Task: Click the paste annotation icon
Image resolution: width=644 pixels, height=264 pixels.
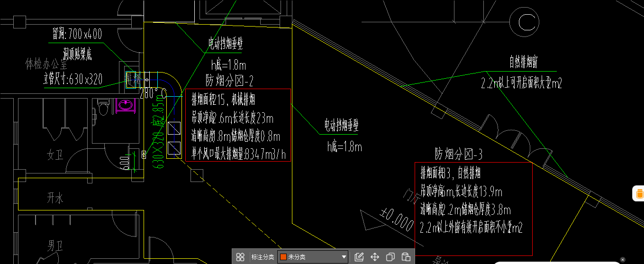Action: pyautogui.click(x=406, y=257)
